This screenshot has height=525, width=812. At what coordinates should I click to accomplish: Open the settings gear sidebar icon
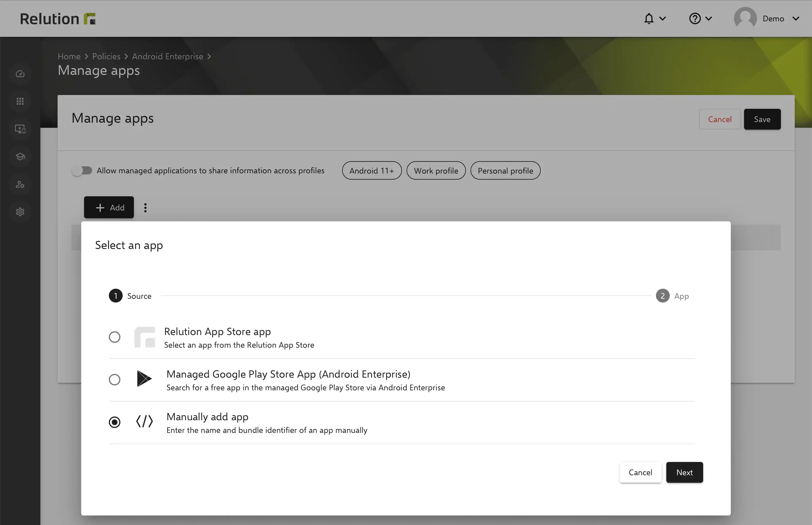coord(20,212)
